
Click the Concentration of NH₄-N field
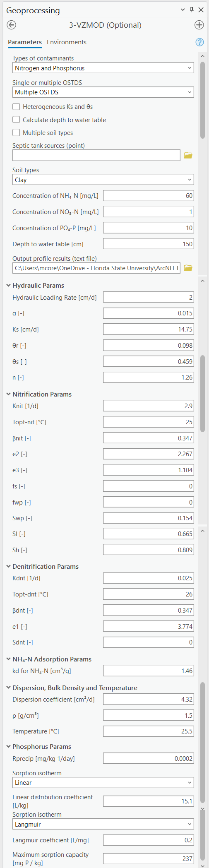pos(149,196)
